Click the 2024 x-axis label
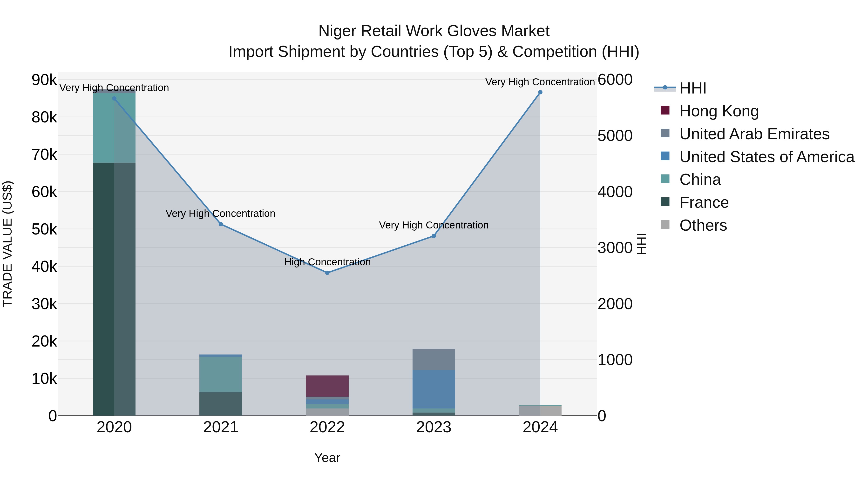This screenshot has width=868, height=488. point(540,427)
